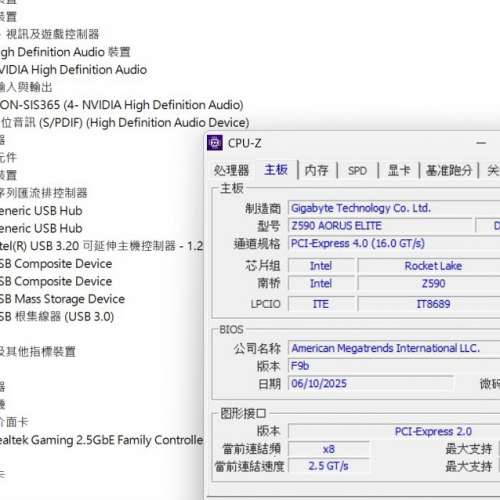
Task: Open the SPD tab in CPU-Z
Action: pyautogui.click(x=357, y=171)
